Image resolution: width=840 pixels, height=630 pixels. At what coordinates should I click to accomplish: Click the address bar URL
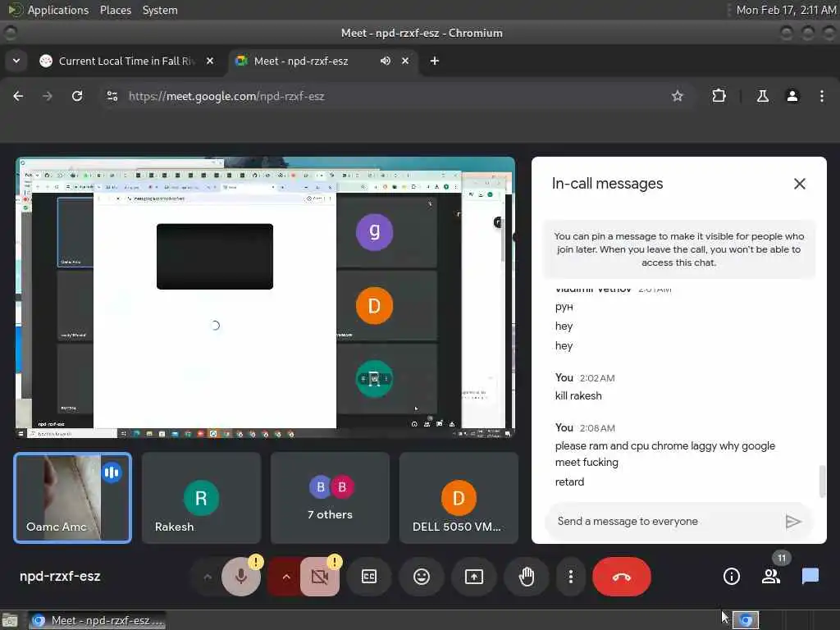(x=226, y=97)
